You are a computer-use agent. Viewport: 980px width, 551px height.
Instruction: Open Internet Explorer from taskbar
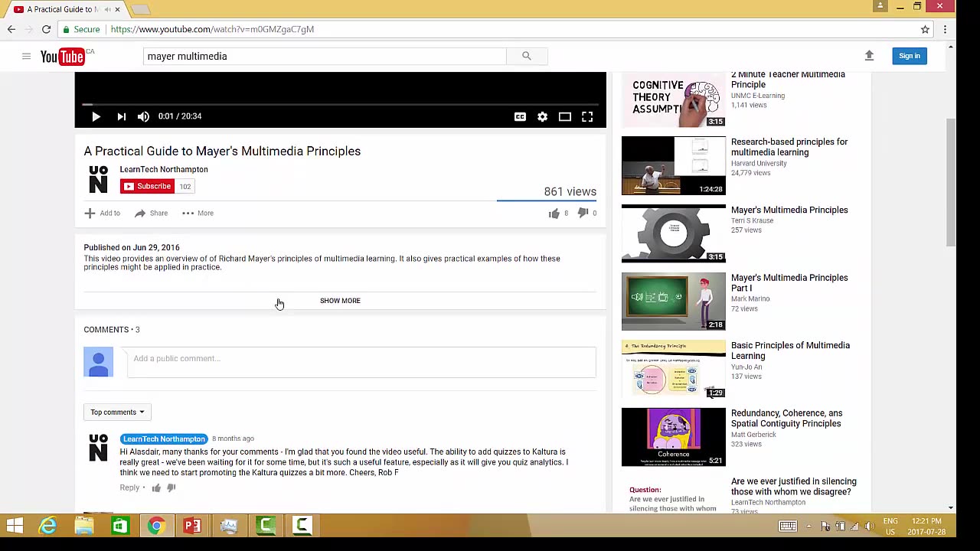point(48,527)
